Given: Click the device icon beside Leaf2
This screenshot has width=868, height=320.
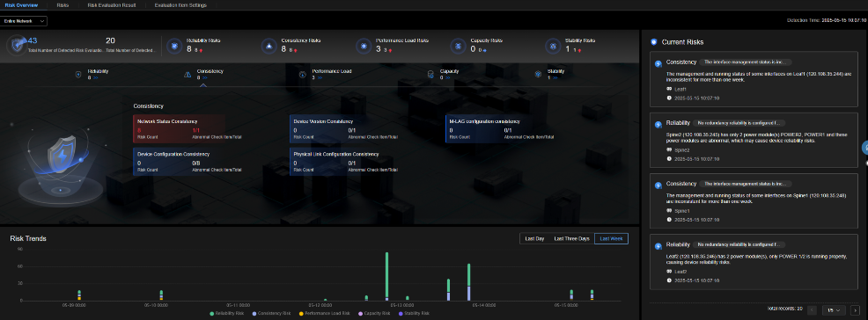Looking at the screenshot, I should [x=669, y=272].
